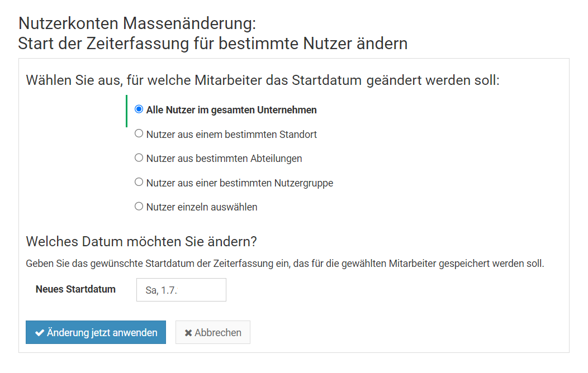Viewport: 588px width, 373px height.
Task: Click the "Nutzerkonten Massenänderung" page heading
Action: [x=137, y=24]
